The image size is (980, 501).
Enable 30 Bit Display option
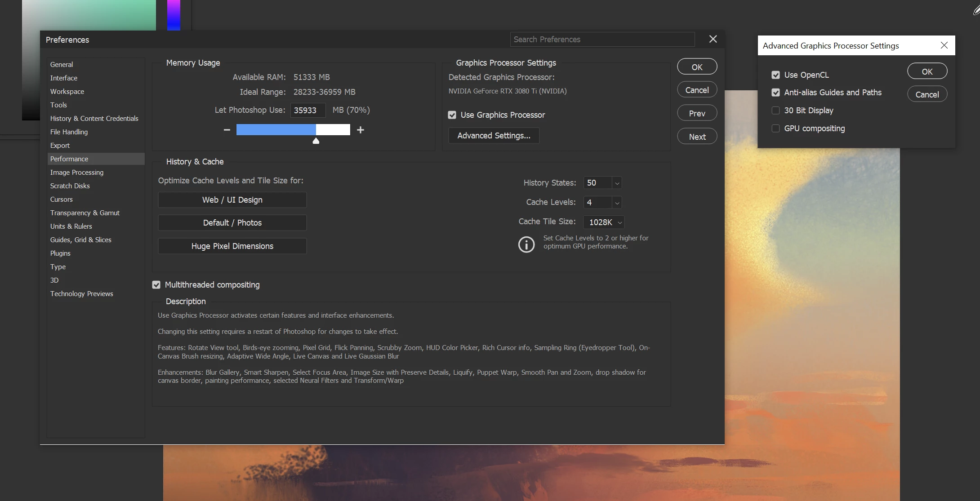point(775,111)
